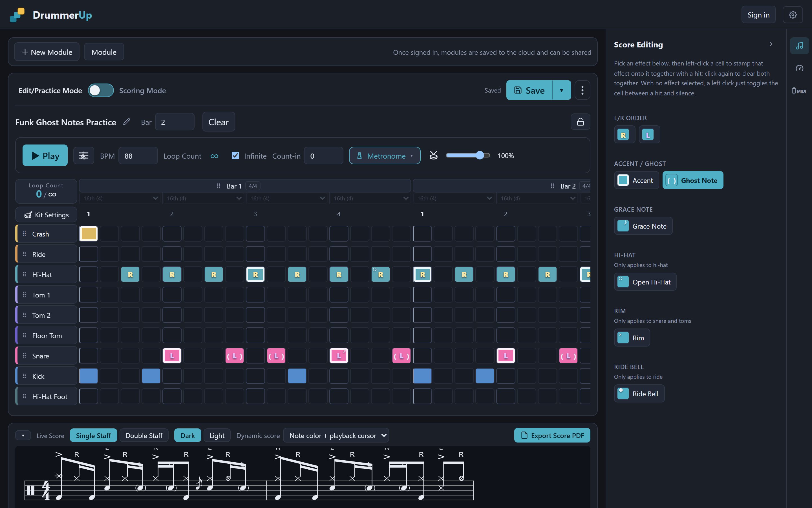
Task: Select the Dark score theme
Action: 187,435
